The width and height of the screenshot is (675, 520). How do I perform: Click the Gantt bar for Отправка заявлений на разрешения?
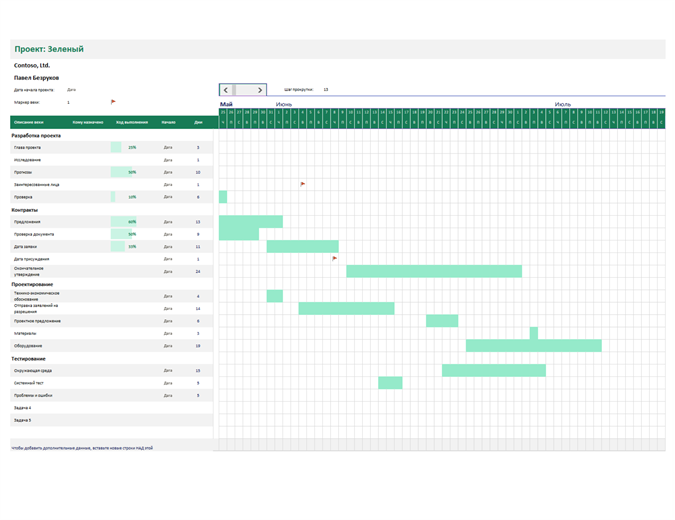click(347, 308)
